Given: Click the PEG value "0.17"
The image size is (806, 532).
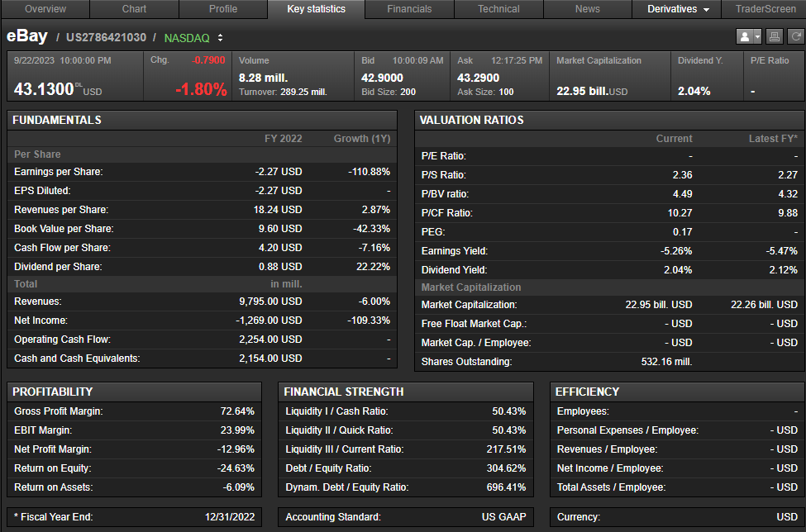Looking at the screenshot, I should point(683,232).
